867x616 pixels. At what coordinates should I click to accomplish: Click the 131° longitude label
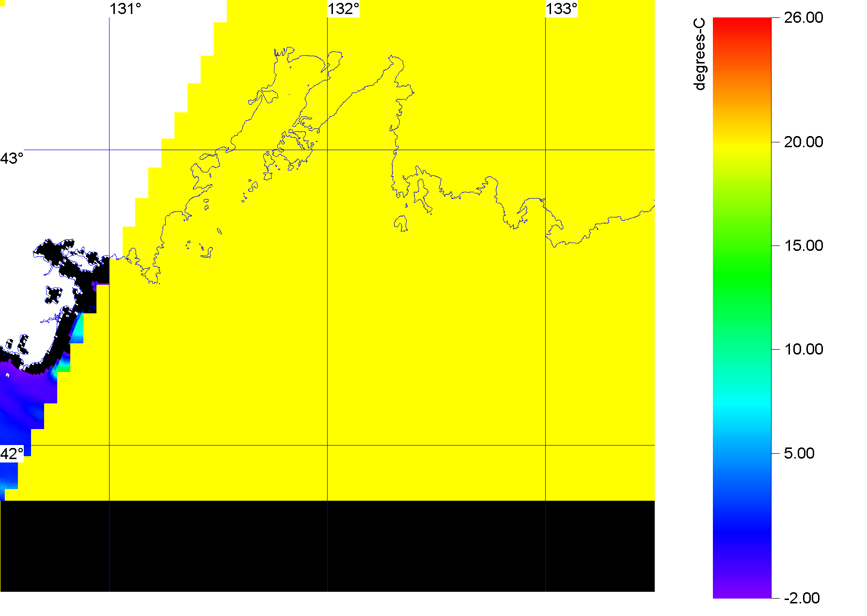pos(126,9)
